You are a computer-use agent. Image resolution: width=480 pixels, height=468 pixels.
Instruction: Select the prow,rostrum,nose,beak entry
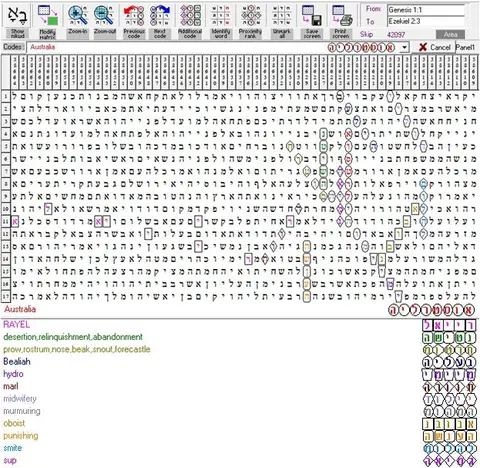(77, 349)
